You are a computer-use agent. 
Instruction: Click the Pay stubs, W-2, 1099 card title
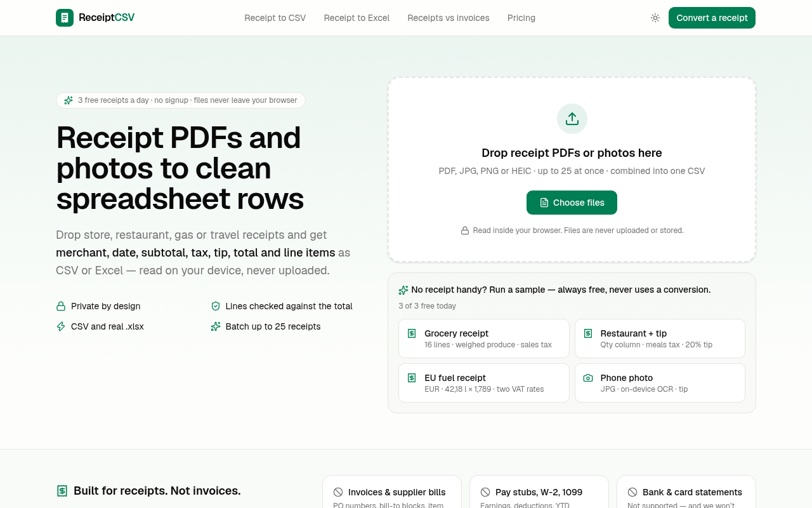pyautogui.click(x=539, y=492)
